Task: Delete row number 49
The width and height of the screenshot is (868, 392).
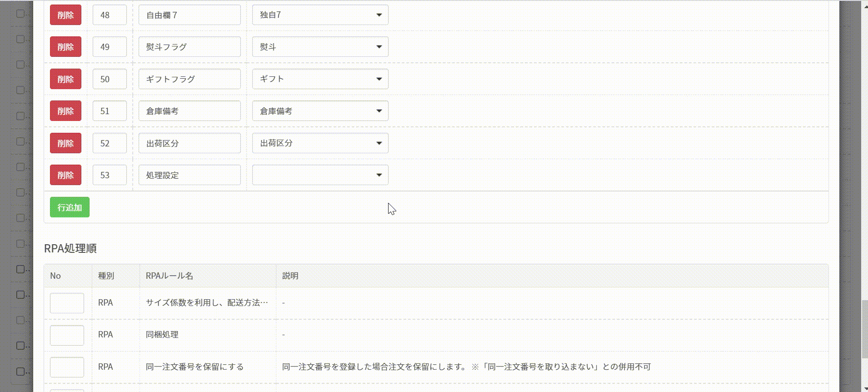Action: point(65,47)
